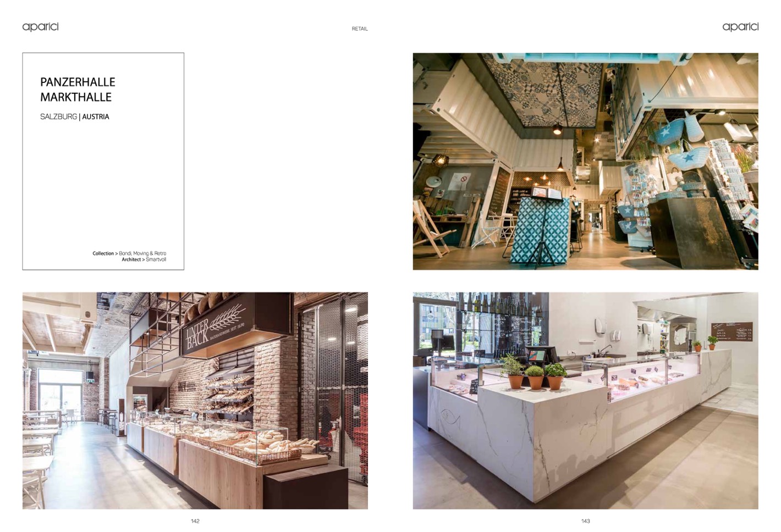Click the SALZBURG | AUSTRIA location text
The height and width of the screenshot is (532, 781).
75,117
